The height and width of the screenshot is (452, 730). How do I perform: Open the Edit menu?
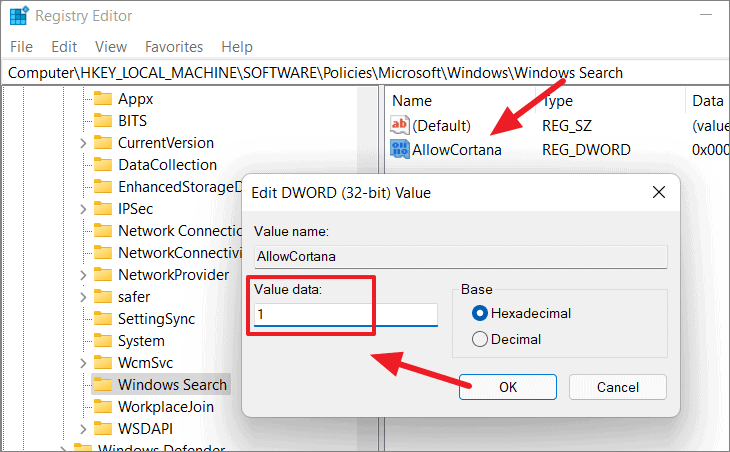pyautogui.click(x=64, y=47)
